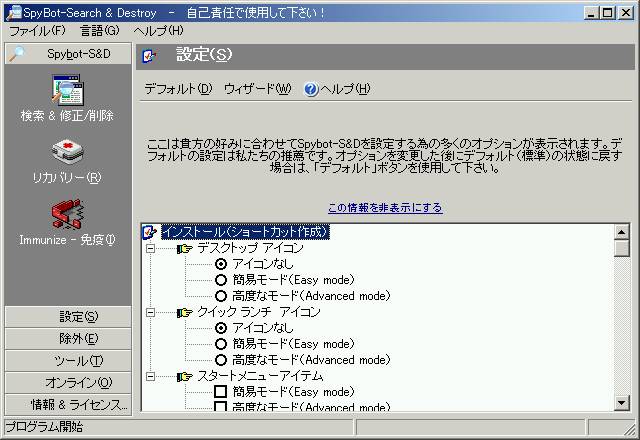Select アイコンなし under クイック ランチ アイコン
The width and height of the screenshot is (640, 440).
click(221, 328)
